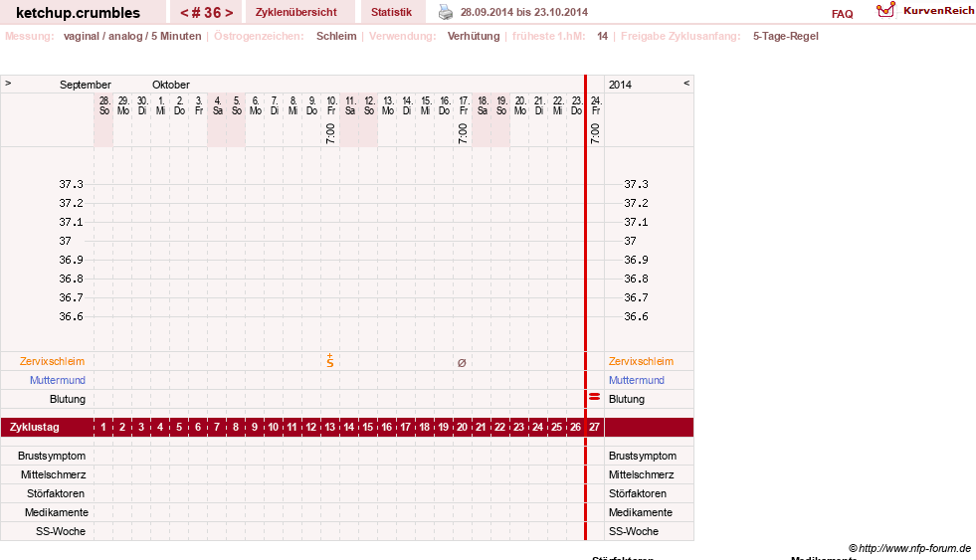Click the date column 24. Fr

[596, 105]
